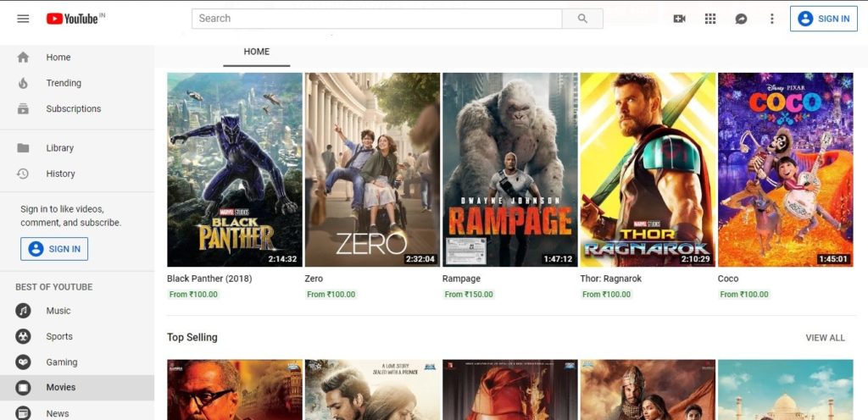Click the Black Panther 2:14:32 duration
The height and width of the screenshot is (420, 868).
click(x=282, y=258)
